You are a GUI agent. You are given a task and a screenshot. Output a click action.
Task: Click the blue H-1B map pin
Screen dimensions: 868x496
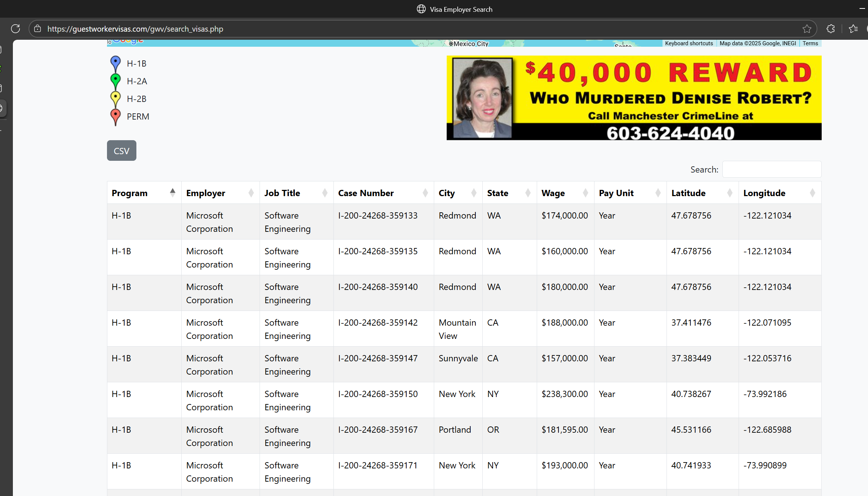coord(115,63)
